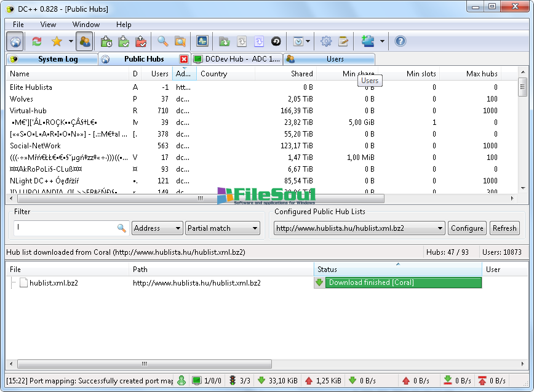This screenshot has height=392, width=534.
Task: Open the Download Queue toolbar icon
Action: (x=106, y=42)
